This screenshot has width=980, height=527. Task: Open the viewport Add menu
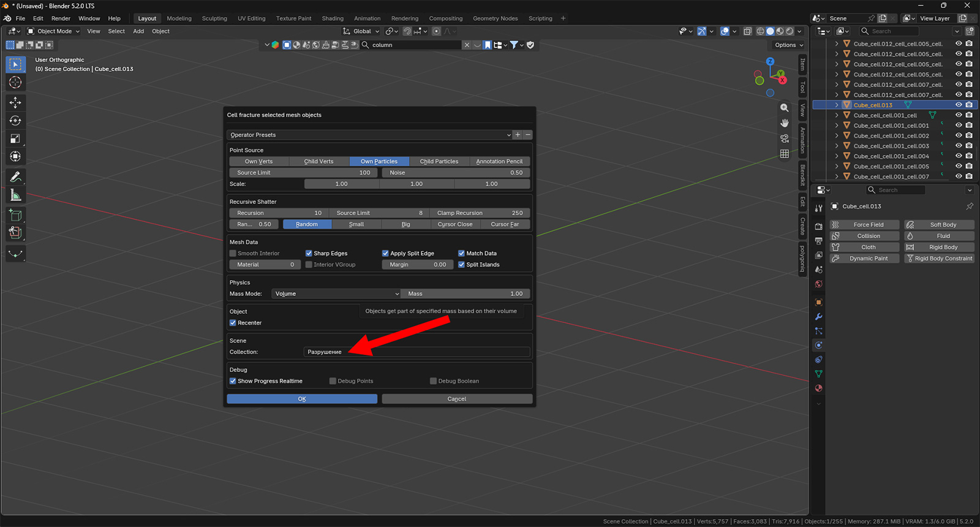click(x=138, y=31)
